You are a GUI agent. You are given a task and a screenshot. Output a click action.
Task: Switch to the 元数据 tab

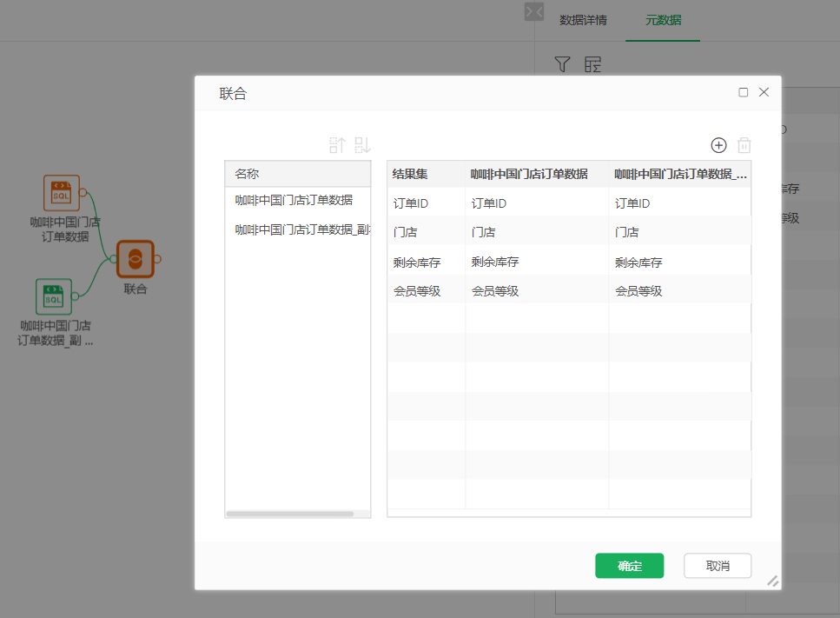pyautogui.click(x=663, y=20)
